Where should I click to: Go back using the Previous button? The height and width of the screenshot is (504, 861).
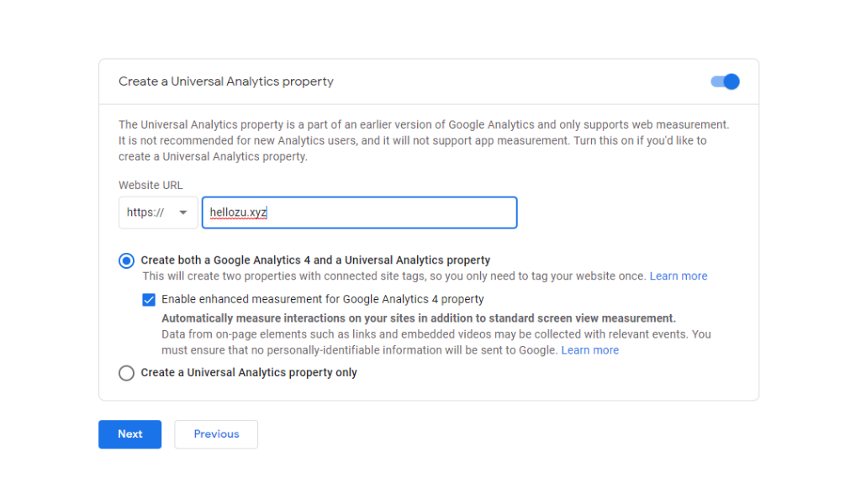click(216, 434)
